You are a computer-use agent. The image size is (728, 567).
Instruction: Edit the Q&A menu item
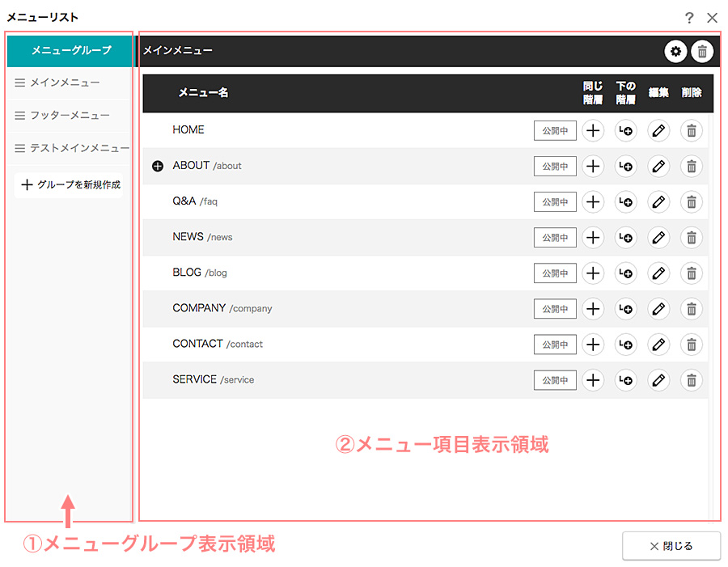(658, 202)
